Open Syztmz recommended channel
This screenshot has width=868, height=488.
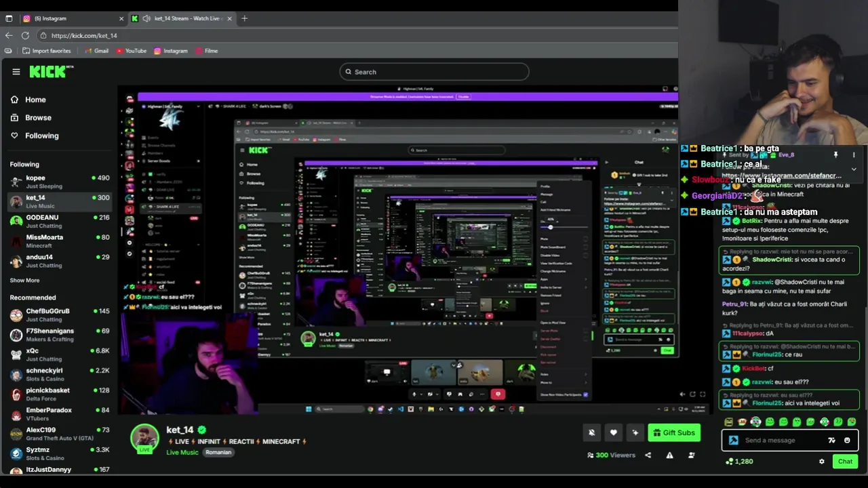(x=60, y=453)
